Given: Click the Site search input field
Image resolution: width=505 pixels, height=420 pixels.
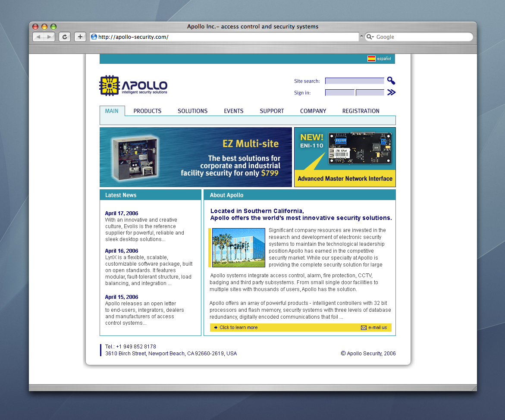Looking at the screenshot, I should coord(354,81).
